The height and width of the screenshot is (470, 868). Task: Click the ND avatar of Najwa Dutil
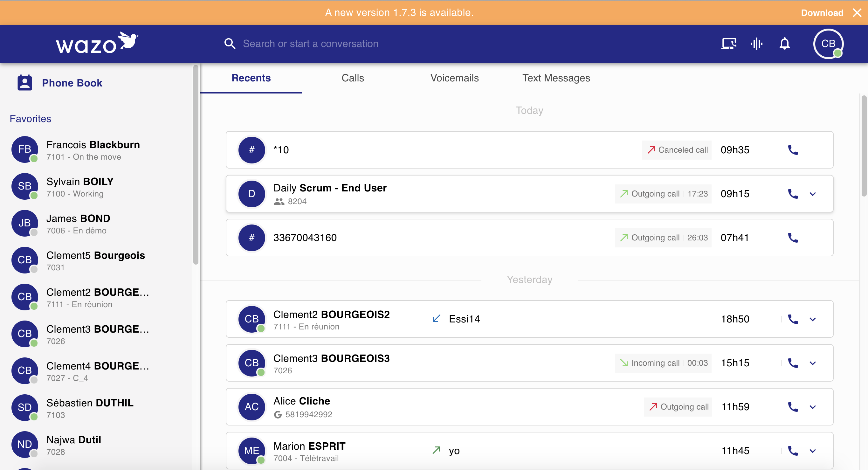coord(24,444)
